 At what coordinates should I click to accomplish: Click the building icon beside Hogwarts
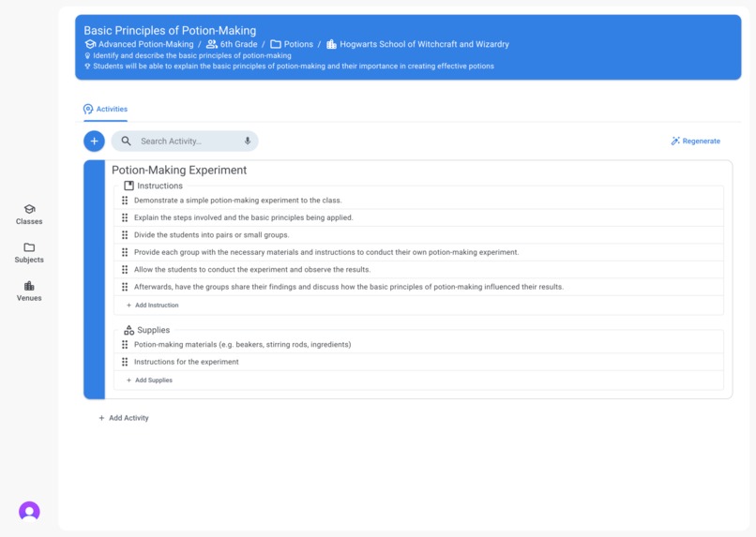point(331,44)
